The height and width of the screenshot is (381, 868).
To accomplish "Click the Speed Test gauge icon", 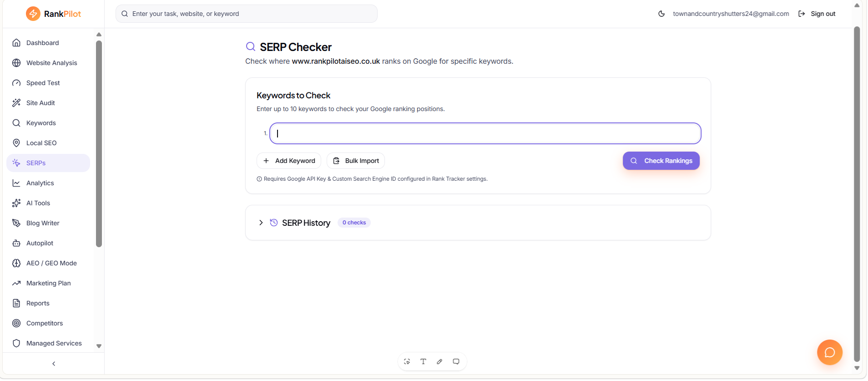I will click(16, 83).
